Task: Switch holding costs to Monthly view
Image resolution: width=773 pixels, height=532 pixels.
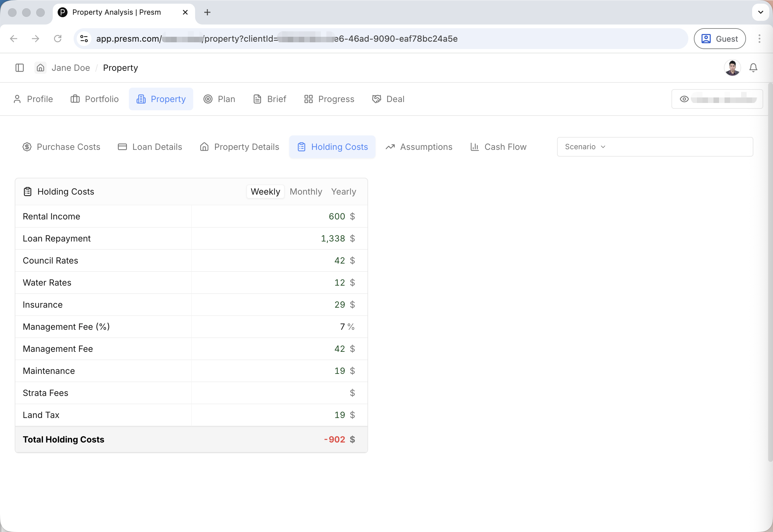Action: (306, 192)
